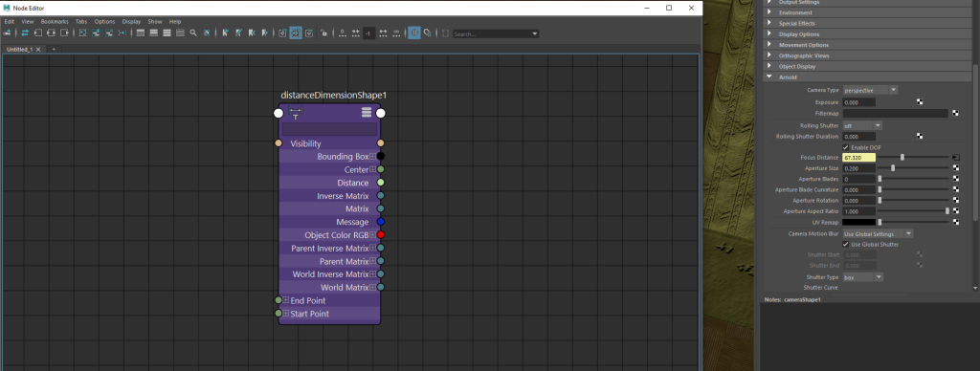Open the Display menu
980x371 pixels.
pyautogui.click(x=131, y=21)
